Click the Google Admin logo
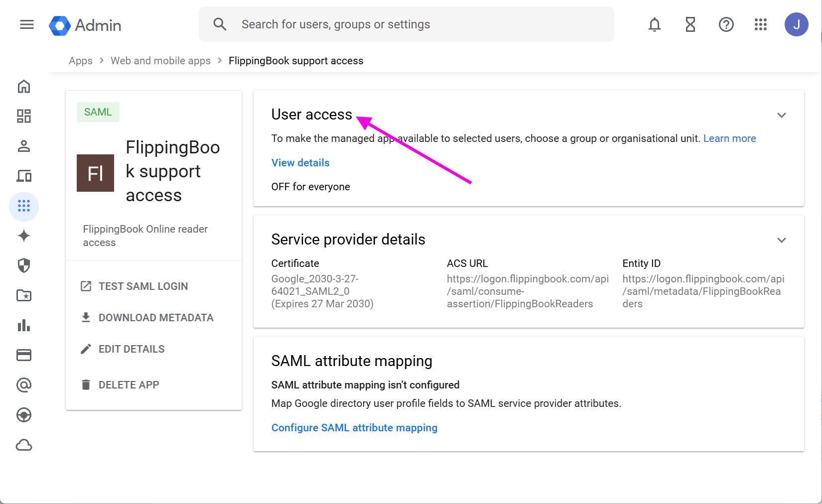 click(x=85, y=25)
